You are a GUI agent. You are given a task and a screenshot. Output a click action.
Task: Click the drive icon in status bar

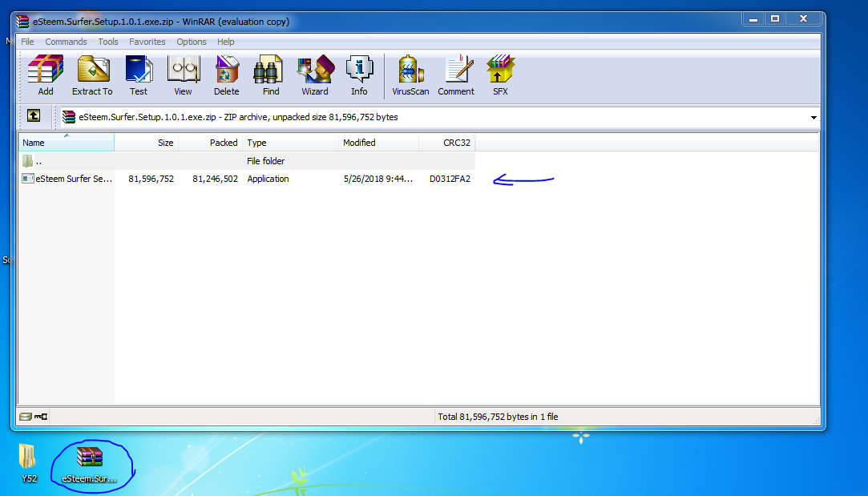pos(26,417)
